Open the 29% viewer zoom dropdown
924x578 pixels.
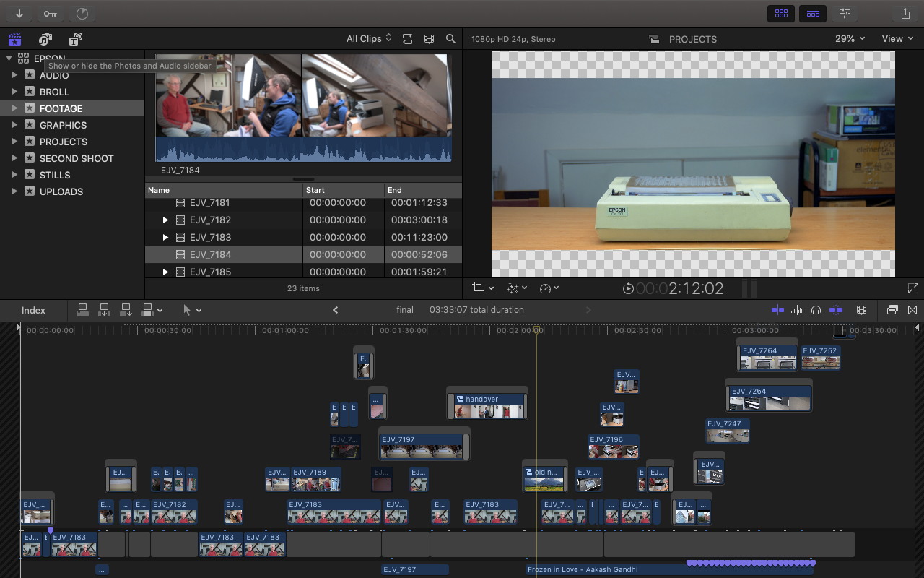coord(850,39)
